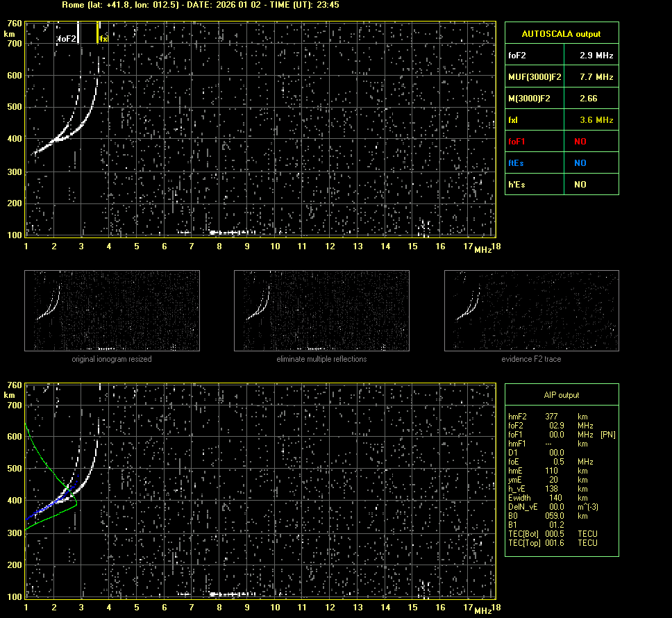Click the AIP output header
This screenshot has width=672, height=618.
[x=561, y=395]
